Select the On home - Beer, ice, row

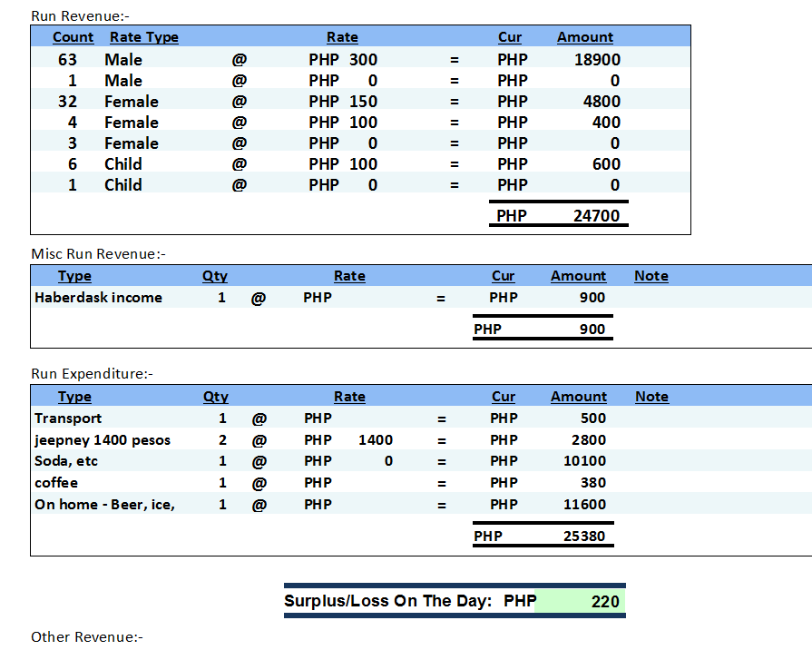point(104,505)
